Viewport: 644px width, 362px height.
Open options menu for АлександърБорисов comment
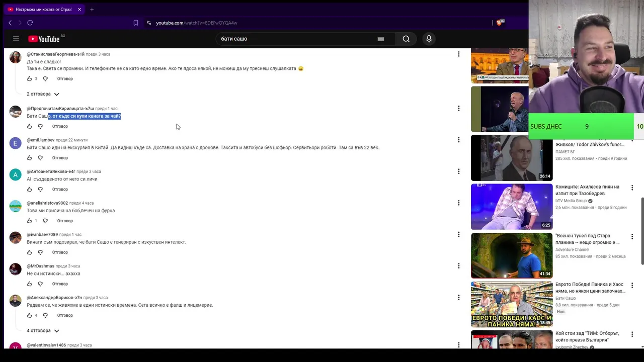tap(458, 297)
